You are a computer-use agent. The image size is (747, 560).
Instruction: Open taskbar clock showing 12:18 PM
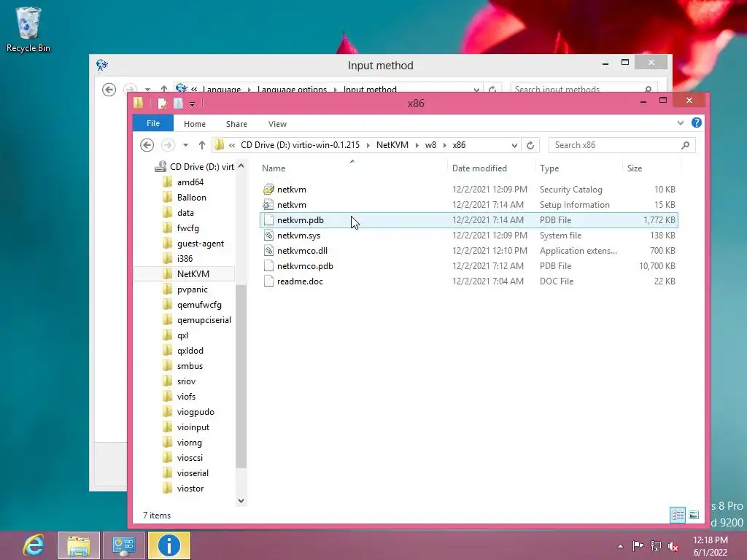click(710, 545)
